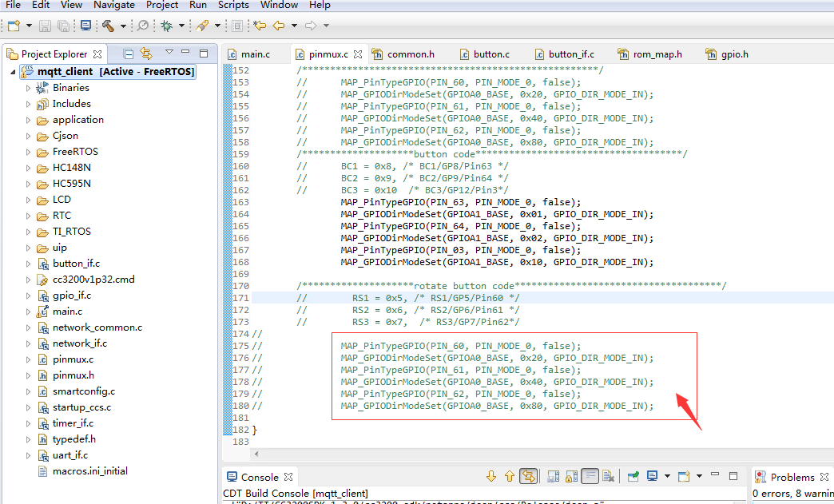
Task: Click the Build hammer icon
Action: click(x=108, y=26)
